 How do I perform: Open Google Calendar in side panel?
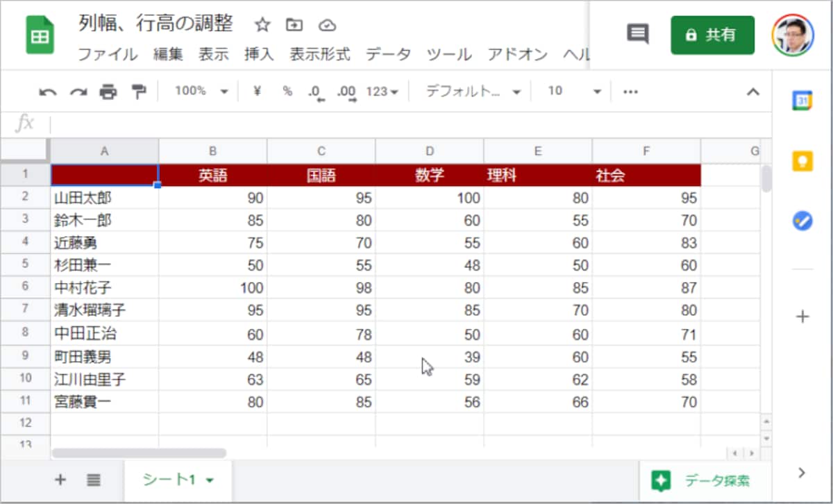(802, 101)
